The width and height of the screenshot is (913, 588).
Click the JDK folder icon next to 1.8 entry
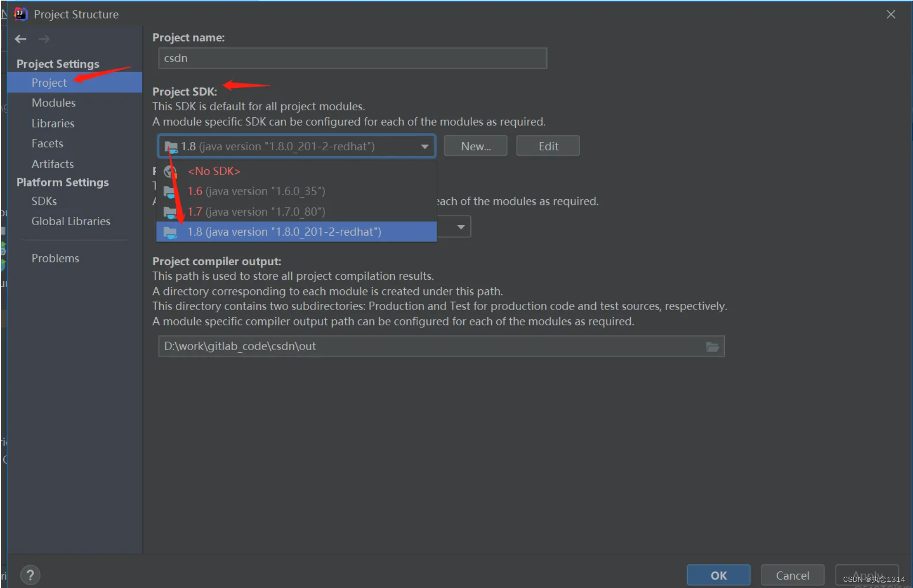(x=170, y=231)
